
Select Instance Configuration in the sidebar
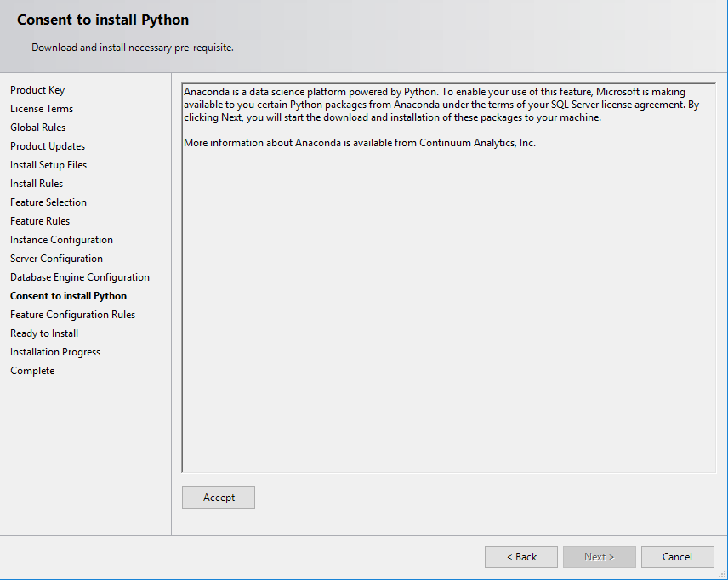tap(61, 239)
